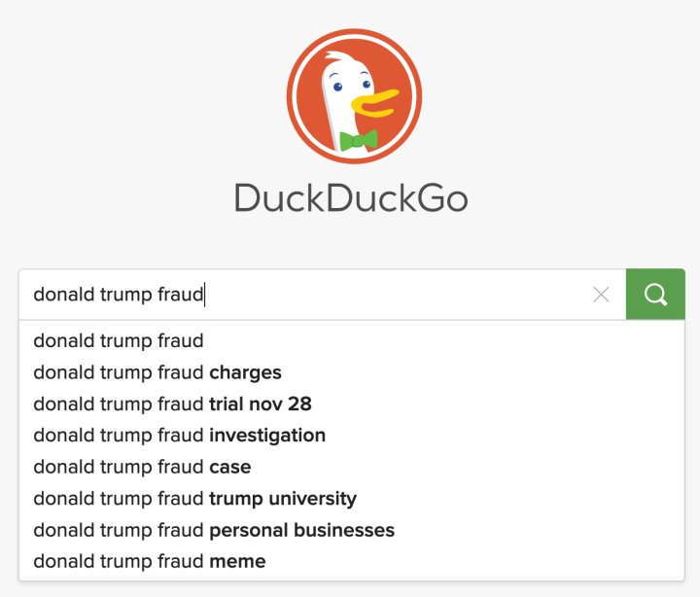The height and width of the screenshot is (597, 700).
Task: Choose the fraud meme suggestion
Action: 351,561
